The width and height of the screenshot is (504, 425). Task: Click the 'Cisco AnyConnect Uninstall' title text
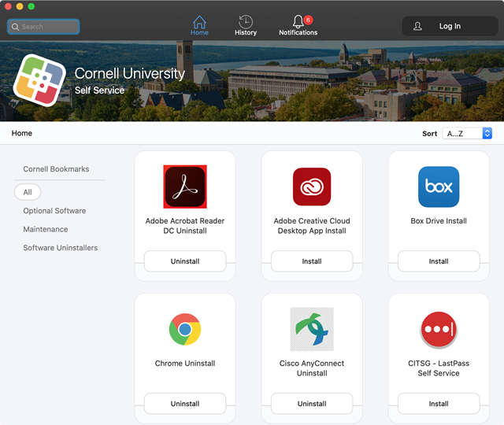click(312, 368)
